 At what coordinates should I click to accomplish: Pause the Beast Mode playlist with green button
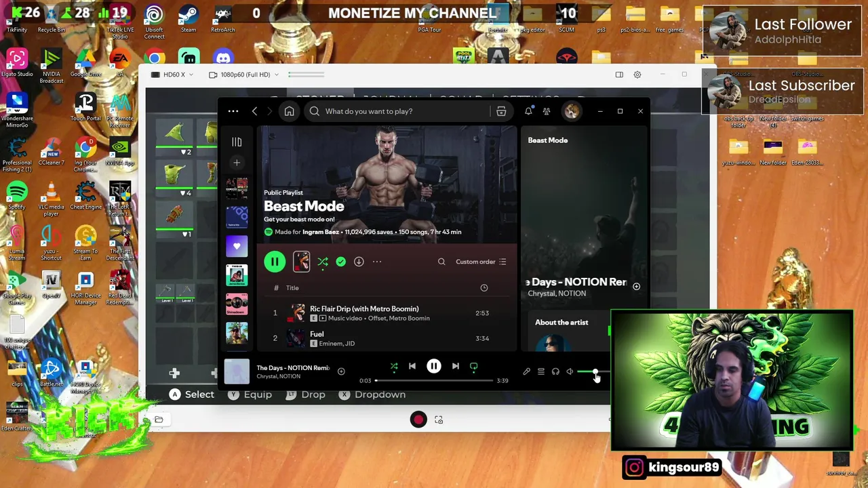pos(275,262)
